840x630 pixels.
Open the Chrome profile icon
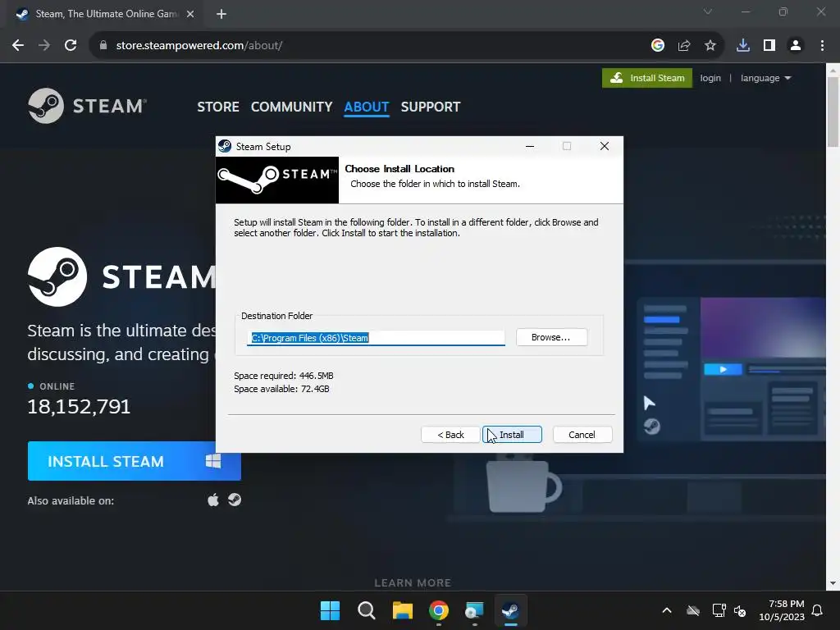pyautogui.click(x=796, y=46)
